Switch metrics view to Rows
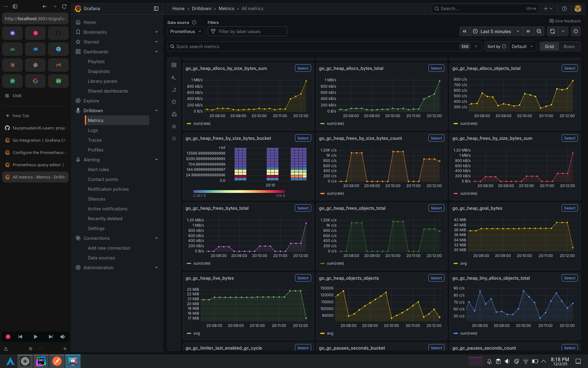Viewport: 588px width, 368px height. [569, 46]
